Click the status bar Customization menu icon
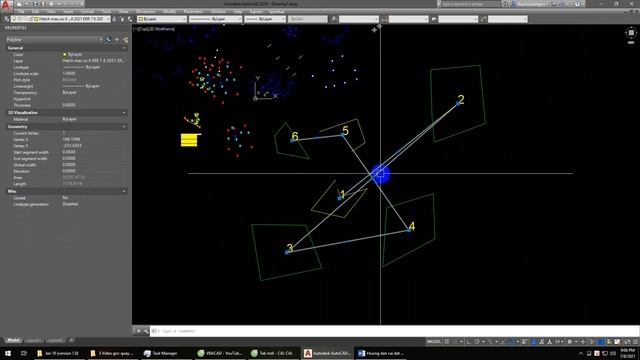This screenshot has height=360, width=640. click(x=635, y=342)
